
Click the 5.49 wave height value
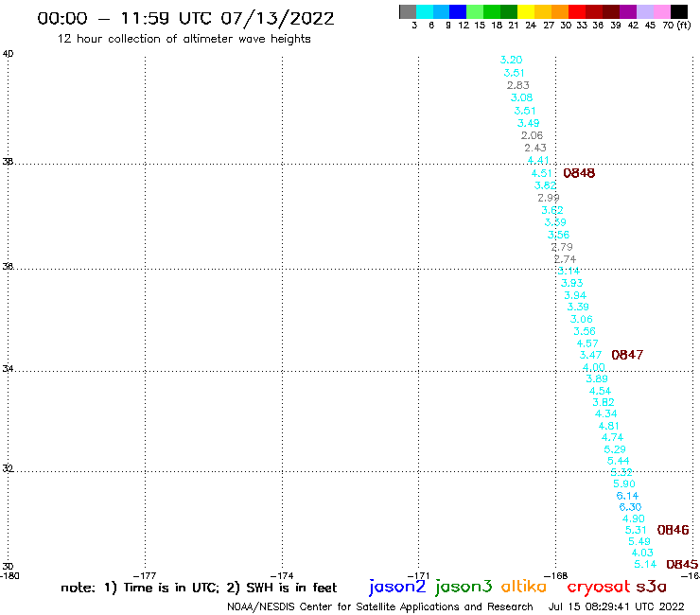639,542
